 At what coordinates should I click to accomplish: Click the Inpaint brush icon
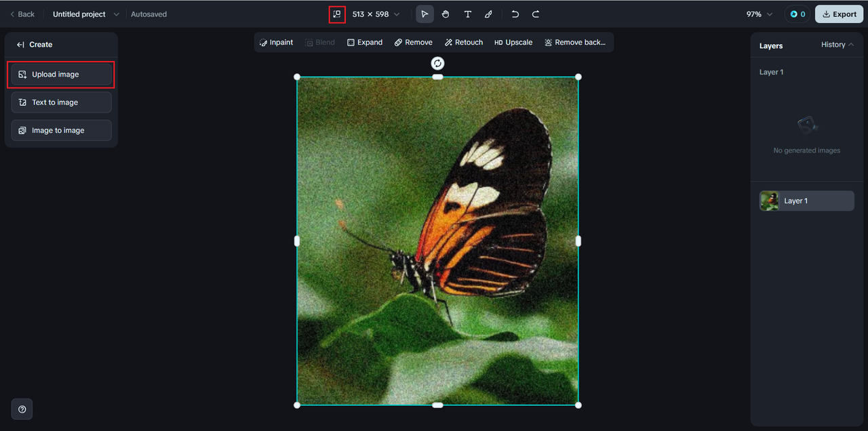pos(263,42)
